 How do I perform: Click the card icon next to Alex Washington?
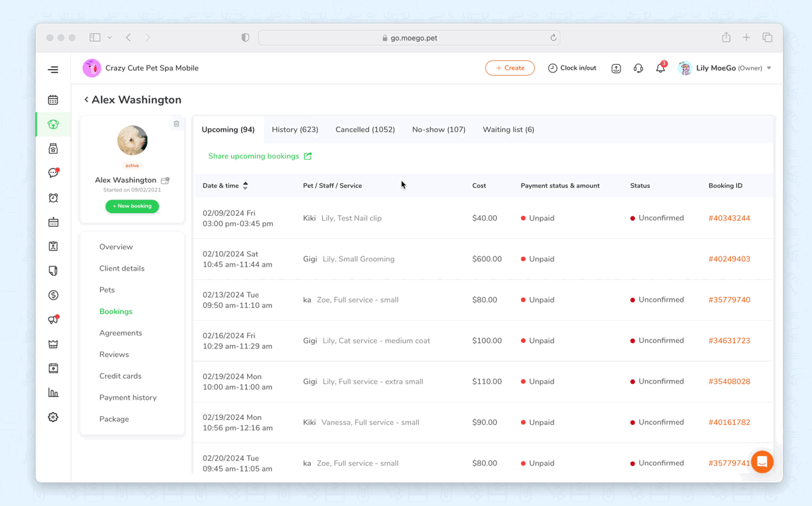[x=165, y=181]
